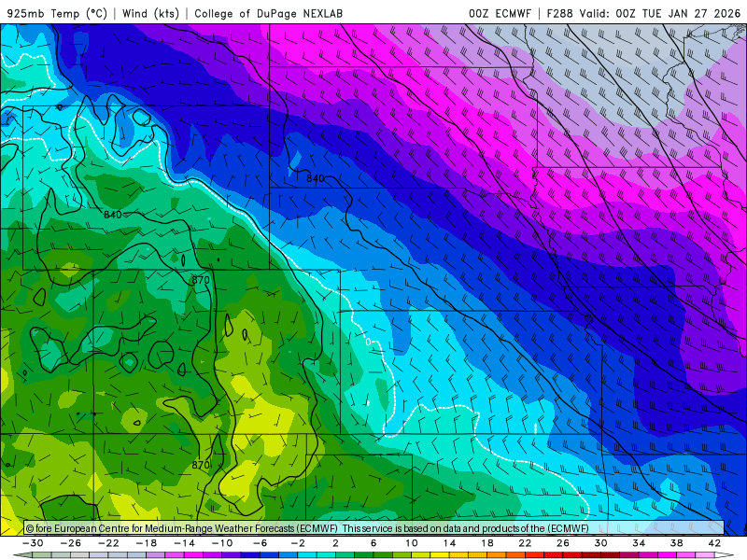The height and width of the screenshot is (560, 747).
Task: Select the '−2' color scale label
Action: [x=298, y=543]
